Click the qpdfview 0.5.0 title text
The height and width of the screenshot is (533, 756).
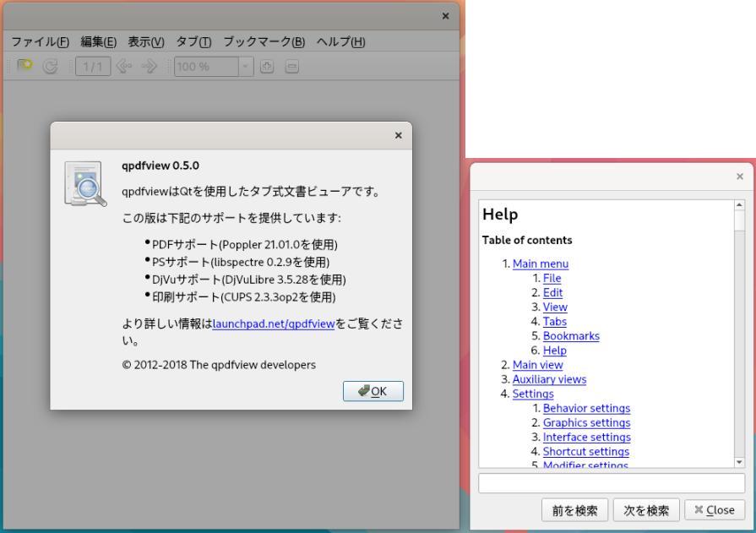pos(160,166)
